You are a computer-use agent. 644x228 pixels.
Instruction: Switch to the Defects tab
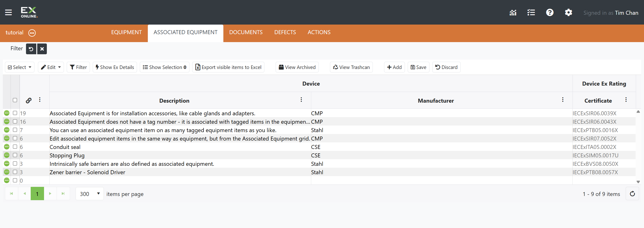click(285, 33)
